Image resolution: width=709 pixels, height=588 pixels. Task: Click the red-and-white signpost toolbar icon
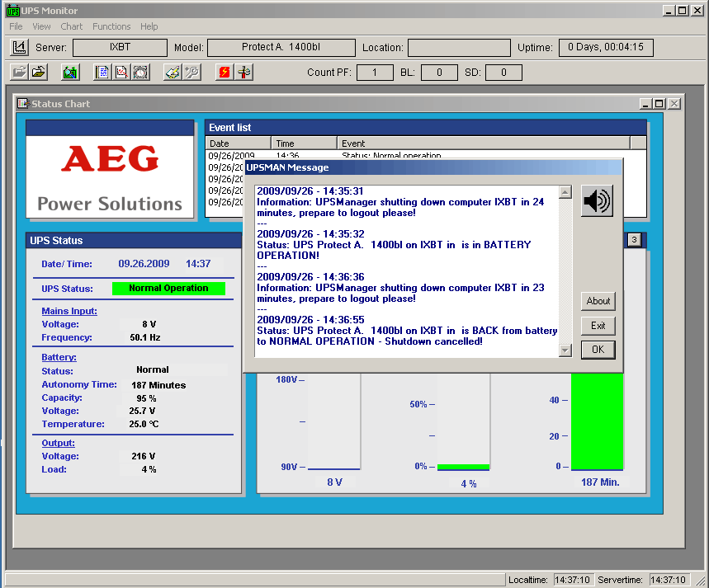click(x=244, y=73)
